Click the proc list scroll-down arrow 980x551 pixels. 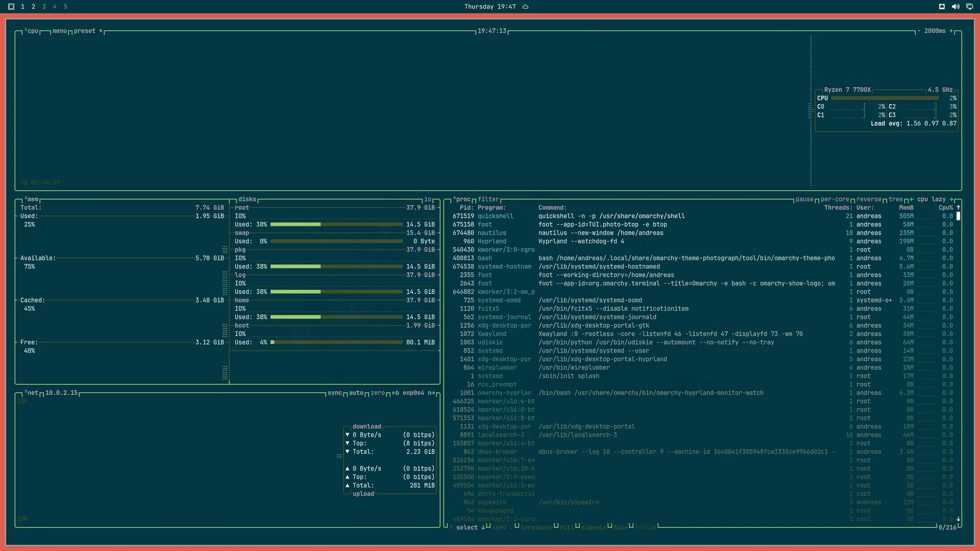[959, 519]
